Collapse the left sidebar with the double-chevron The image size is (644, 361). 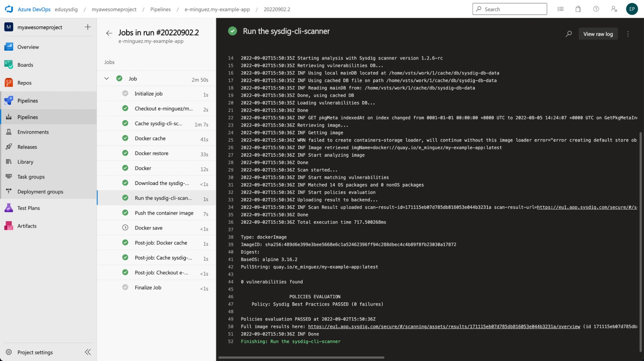click(88, 352)
